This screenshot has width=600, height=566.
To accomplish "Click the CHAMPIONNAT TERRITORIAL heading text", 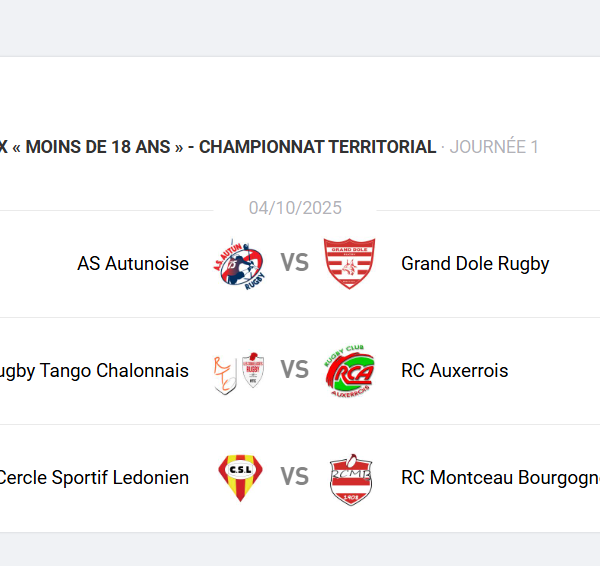I will 318,147.
